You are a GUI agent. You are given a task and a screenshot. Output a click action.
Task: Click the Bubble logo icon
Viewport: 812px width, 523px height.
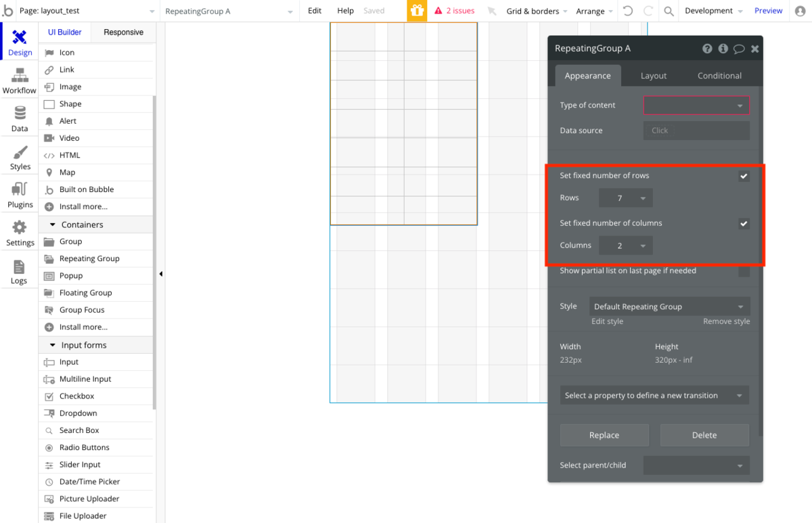point(8,11)
